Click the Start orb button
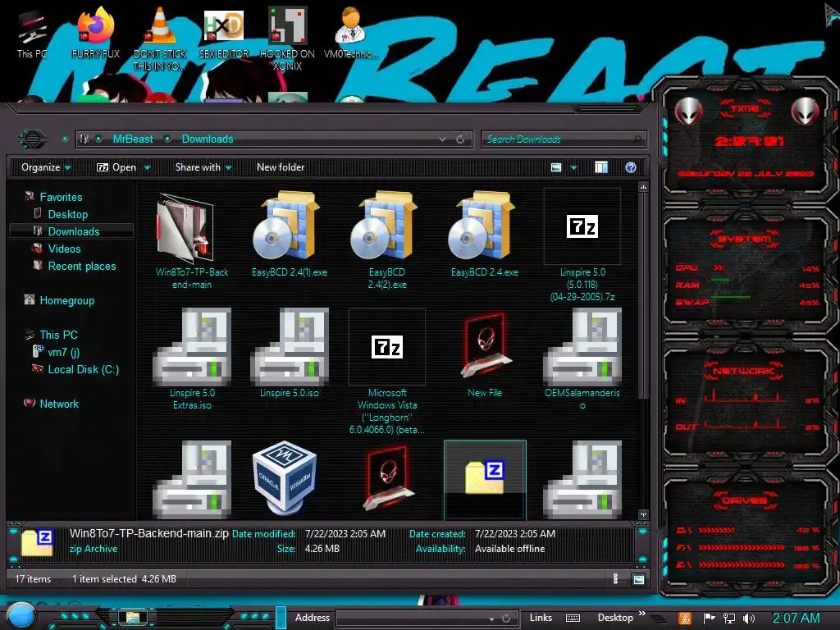The height and width of the screenshot is (630, 840). tap(21, 616)
